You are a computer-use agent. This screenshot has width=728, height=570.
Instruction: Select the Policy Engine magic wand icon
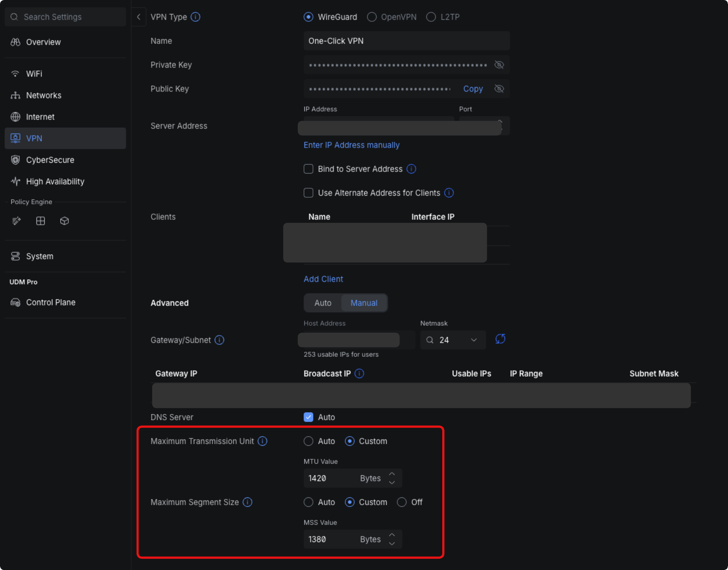(x=16, y=221)
